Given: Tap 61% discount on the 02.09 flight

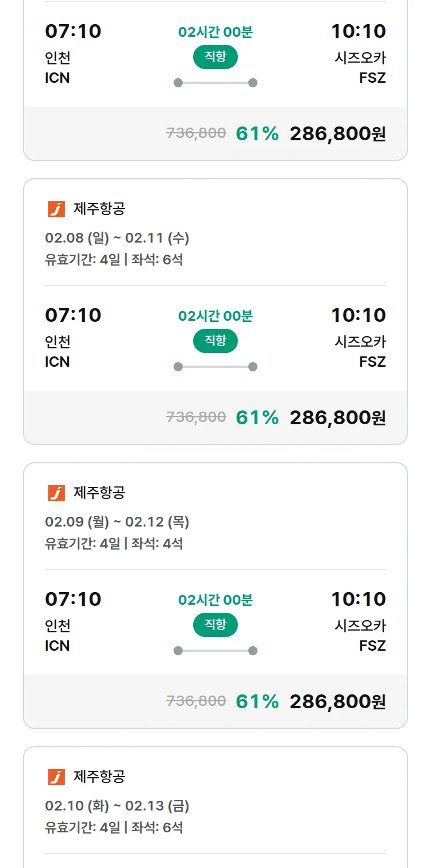Looking at the screenshot, I should (257, 702).
